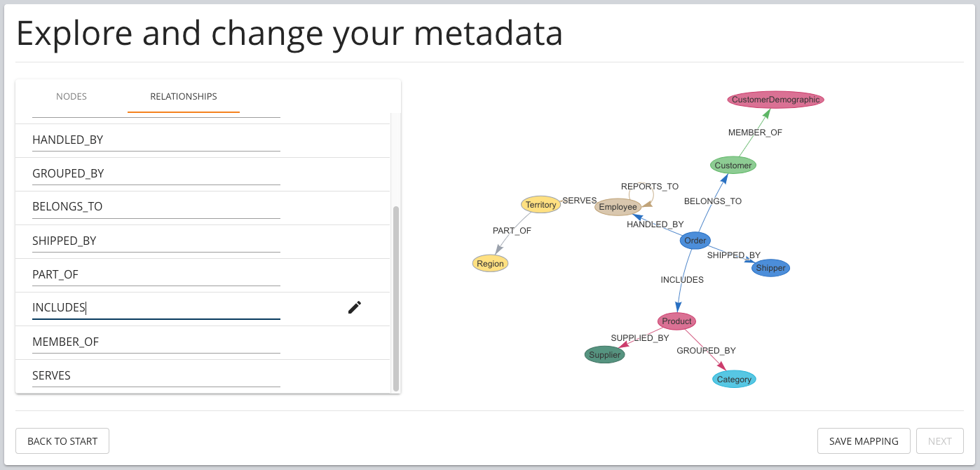Select the Product node in graph
Viewport: 980px width, 470px height.
(676, 321)
